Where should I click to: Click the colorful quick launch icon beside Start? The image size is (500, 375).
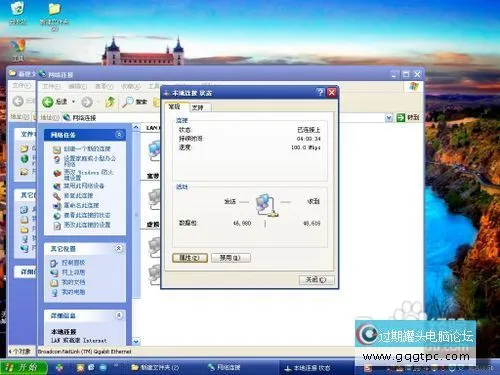tap(59, 367)
